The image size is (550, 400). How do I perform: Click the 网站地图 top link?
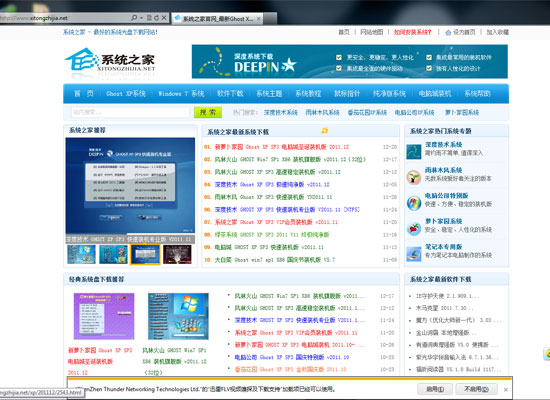(x=371, y=32)
